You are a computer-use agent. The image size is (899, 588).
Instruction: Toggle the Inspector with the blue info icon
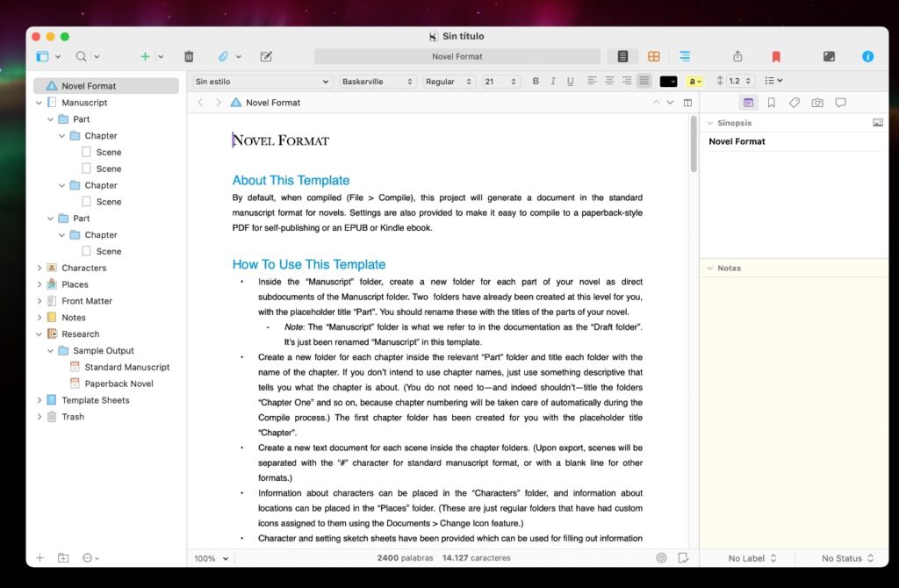pyautogui.click(x=867, y=55)
